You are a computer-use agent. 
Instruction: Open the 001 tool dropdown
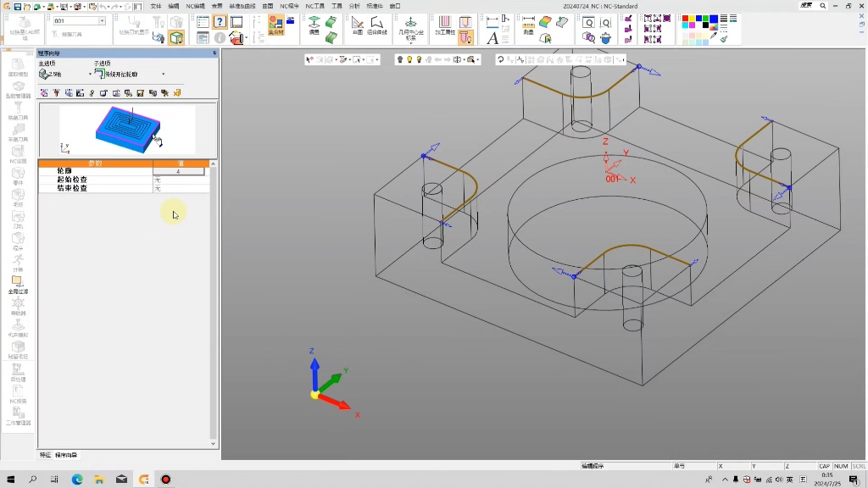tap(102, 21)
